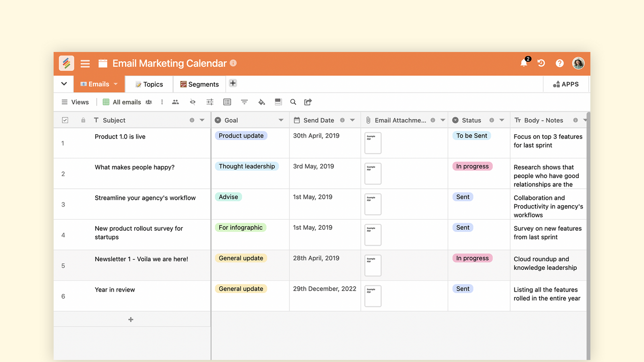
Task: Open the view's three-dot options menu
Action: click(x=162, y=102)
